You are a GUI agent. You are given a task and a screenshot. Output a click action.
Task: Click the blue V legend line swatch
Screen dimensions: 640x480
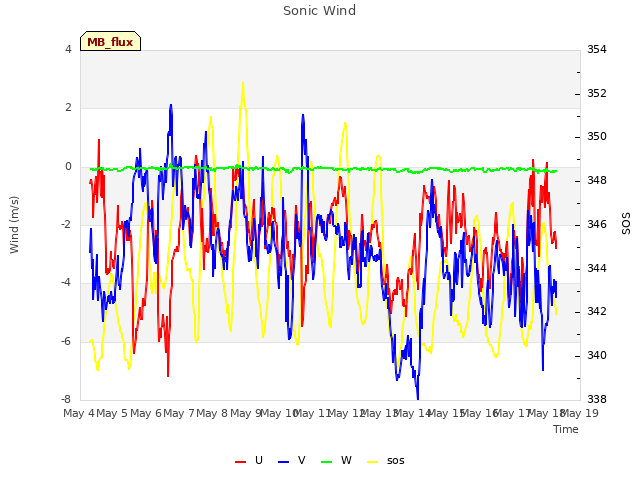pyautogui.click(x=283, y=462)
